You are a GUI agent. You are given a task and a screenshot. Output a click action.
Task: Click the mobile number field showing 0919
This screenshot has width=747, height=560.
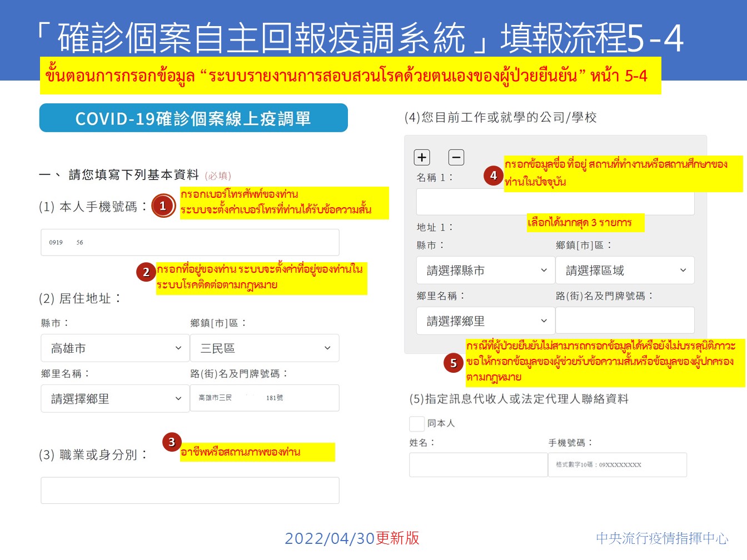(190, 243)
